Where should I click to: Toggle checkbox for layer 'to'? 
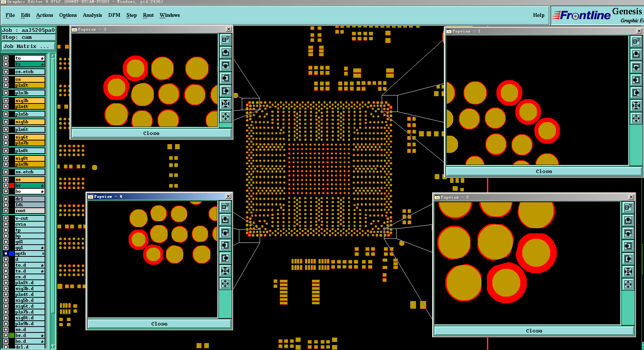tap(6, 58)
